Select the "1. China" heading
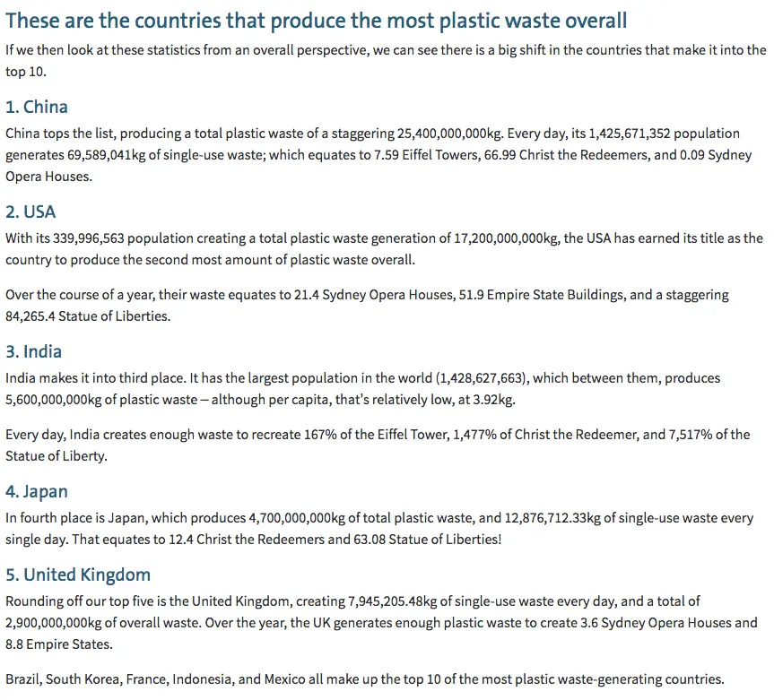Viewport: 774px width, 700px height. (x=37, y=108)
